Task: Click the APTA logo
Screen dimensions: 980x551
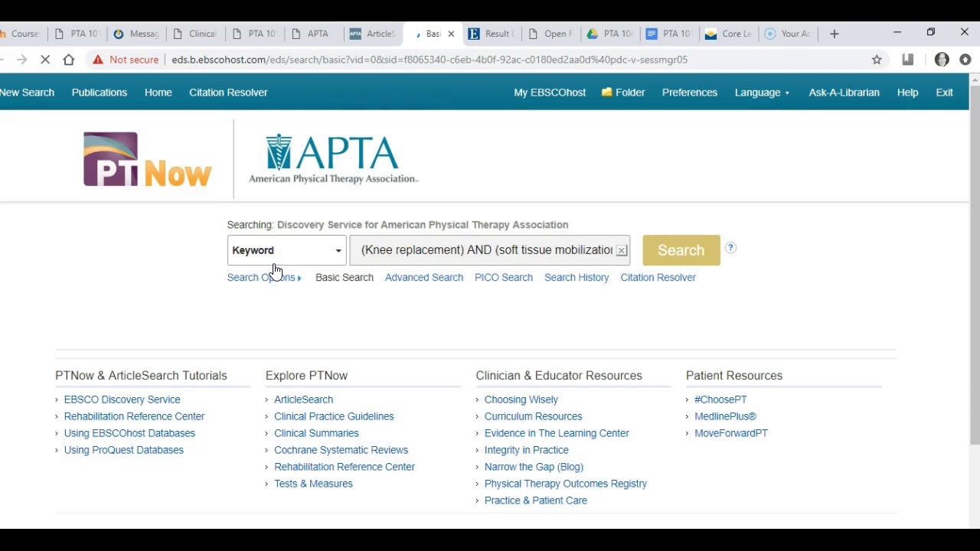Action: [x=333, y=159]
